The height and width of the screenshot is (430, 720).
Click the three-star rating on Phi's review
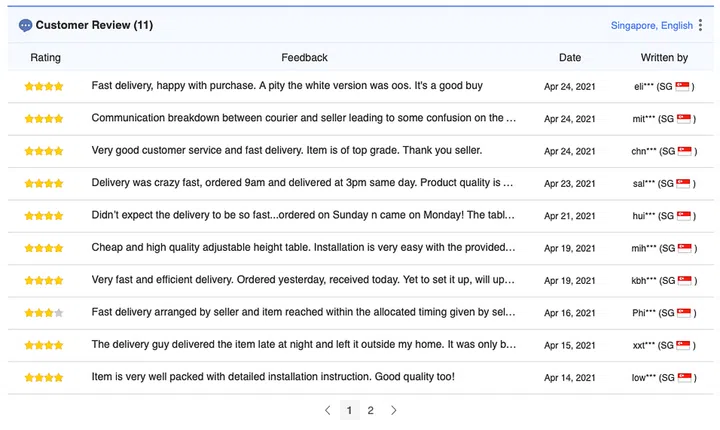(x=44, y=313)
